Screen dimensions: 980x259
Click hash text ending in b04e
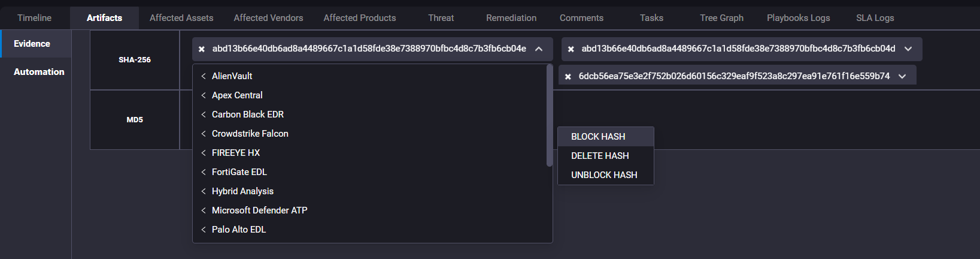(369, 49)
